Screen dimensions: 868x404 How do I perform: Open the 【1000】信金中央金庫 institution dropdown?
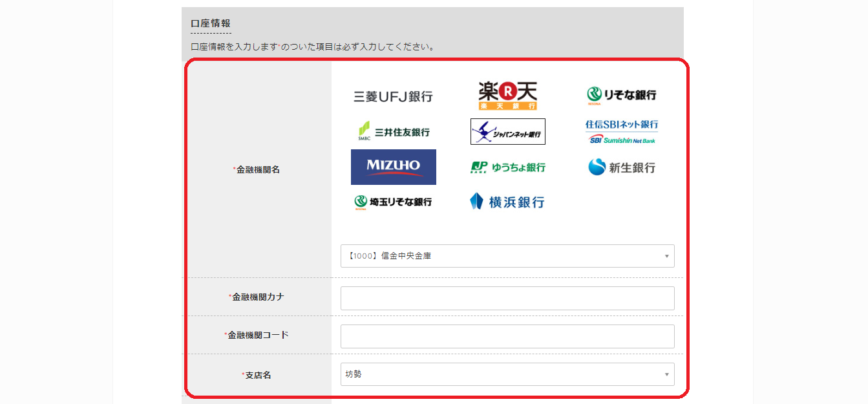(x=507, y=256)
